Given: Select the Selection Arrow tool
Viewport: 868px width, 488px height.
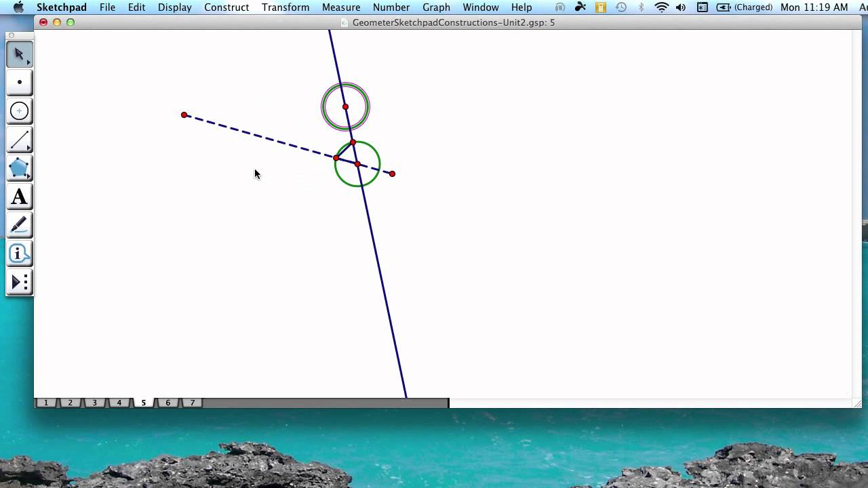Looking at the screenshot, I should (x=20, y=54).
